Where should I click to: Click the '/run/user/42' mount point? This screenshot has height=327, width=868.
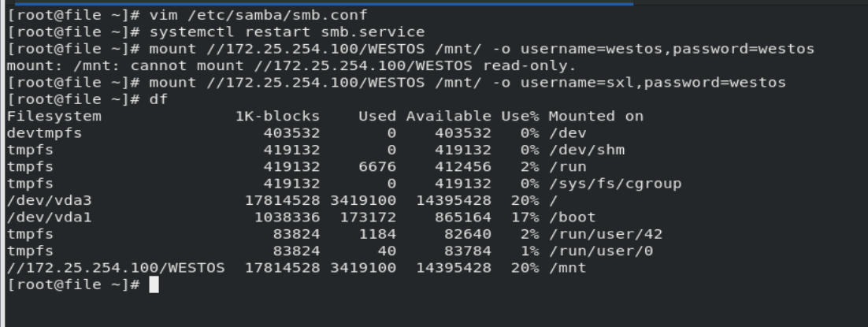(x=605, y=235)
